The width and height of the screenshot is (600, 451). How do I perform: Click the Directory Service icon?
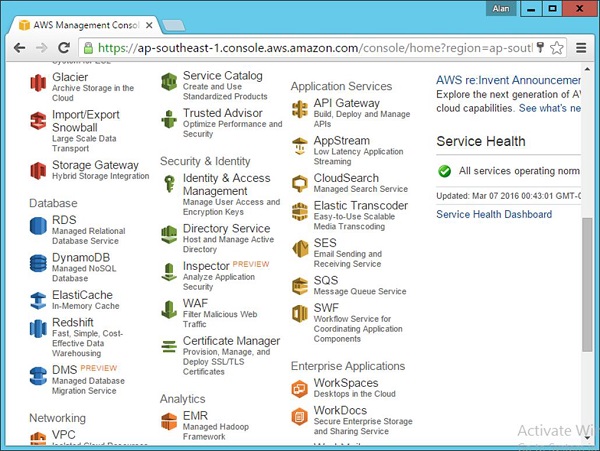pyautogui.click(x=169, y=234)
